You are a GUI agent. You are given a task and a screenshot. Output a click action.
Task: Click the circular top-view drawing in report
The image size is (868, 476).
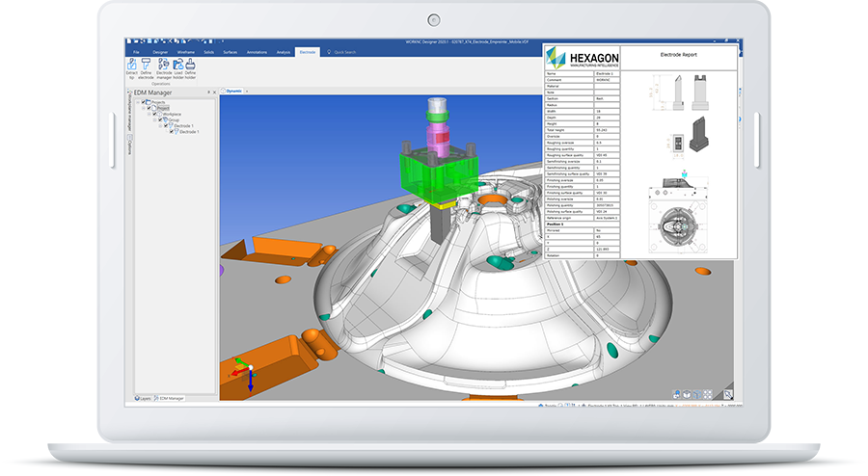[678, 226]
